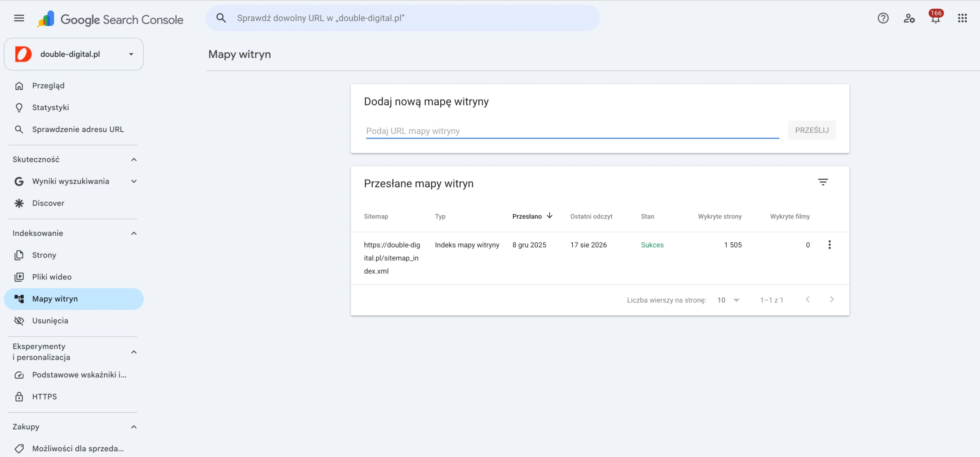980x457 pixels.
Task: Click the Usunięcia crossed-eye icon
Action: [x=19, y=321]
